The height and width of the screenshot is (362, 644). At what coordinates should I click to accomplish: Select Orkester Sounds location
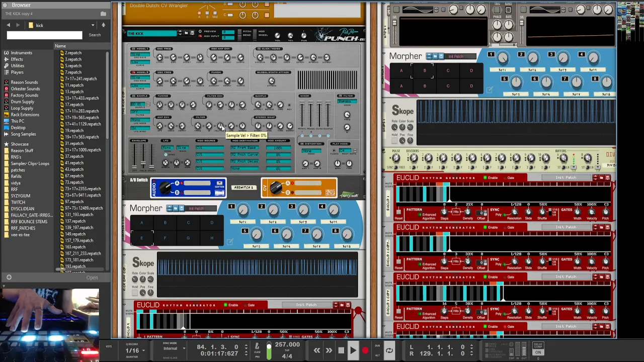coord(25,89)
